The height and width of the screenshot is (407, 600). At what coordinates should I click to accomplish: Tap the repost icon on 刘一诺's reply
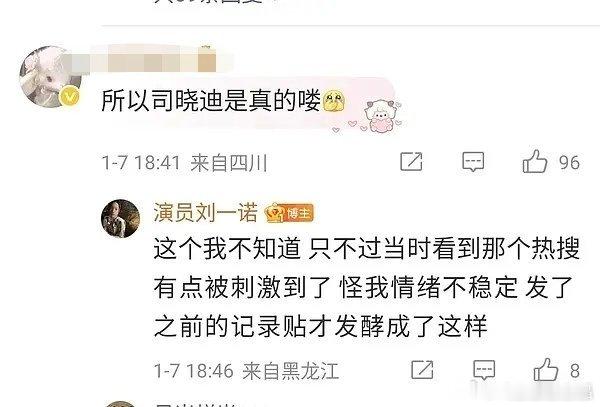(x=422, y=370)
